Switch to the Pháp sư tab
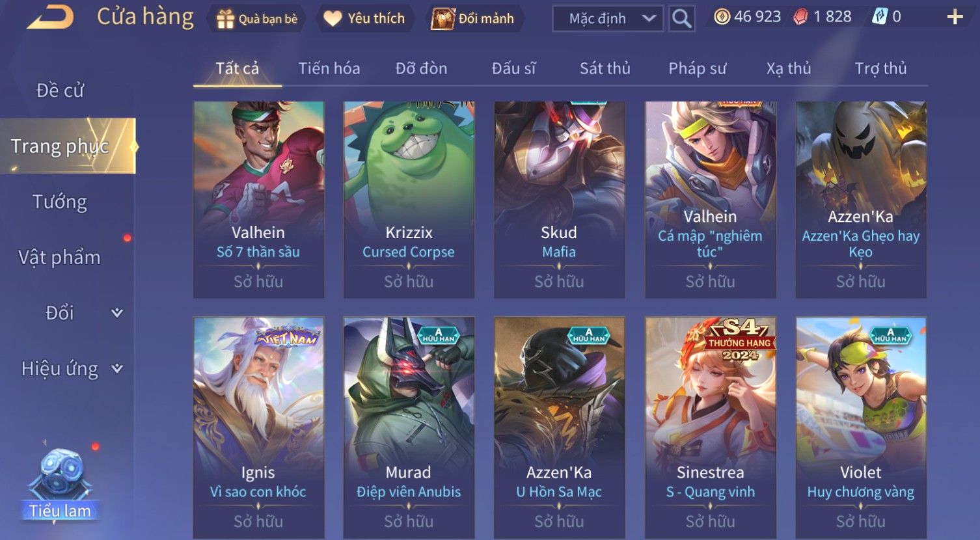This screenshot has width=980, height=540. point(698,68)
